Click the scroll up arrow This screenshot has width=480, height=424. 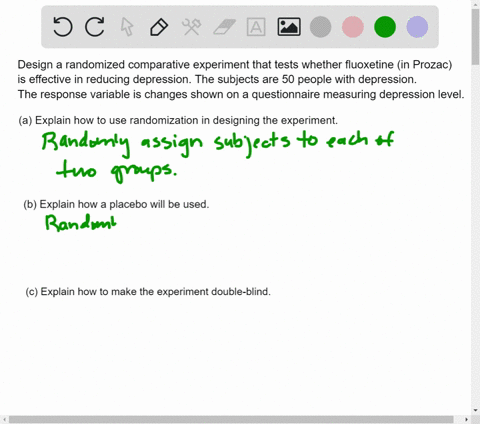tap(475, 4)
